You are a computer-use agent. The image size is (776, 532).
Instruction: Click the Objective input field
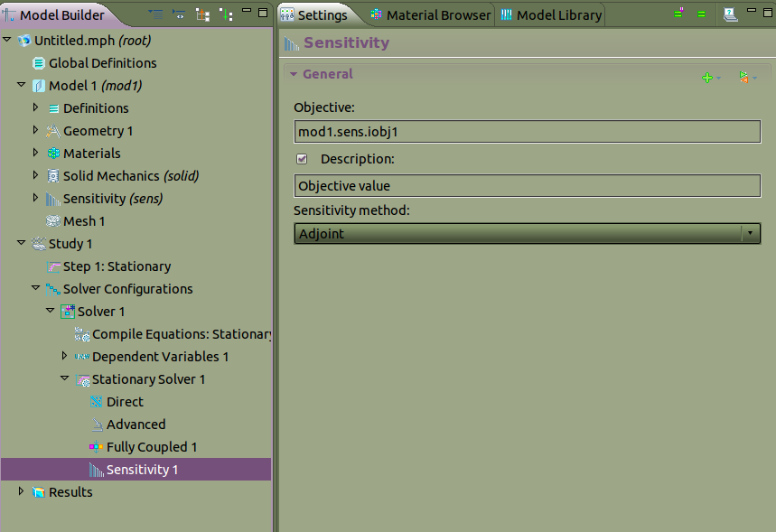527,132
